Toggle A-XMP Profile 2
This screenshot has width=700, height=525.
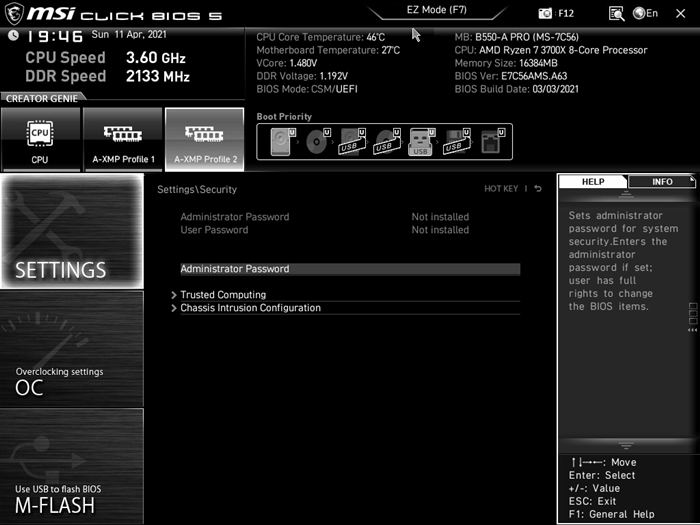tap(205, 139)
